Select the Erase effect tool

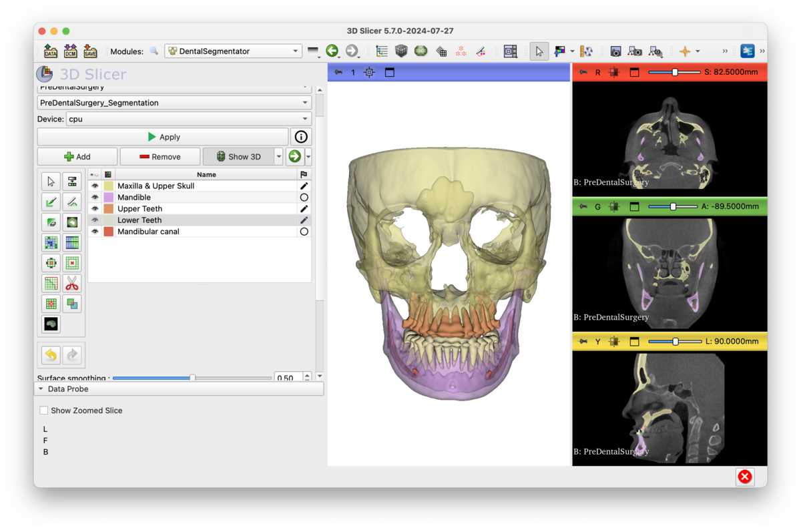[x=51, y=222]
